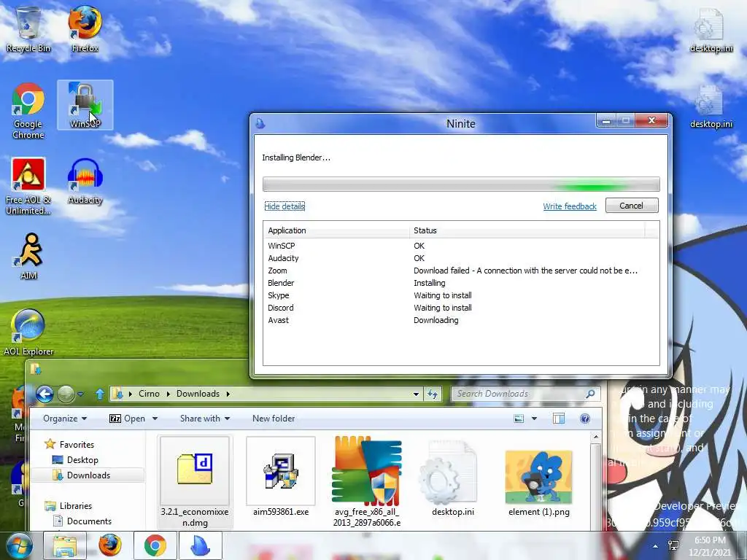Open Chrome from the taskbar

pyautogui.click(x=155, y=545)
